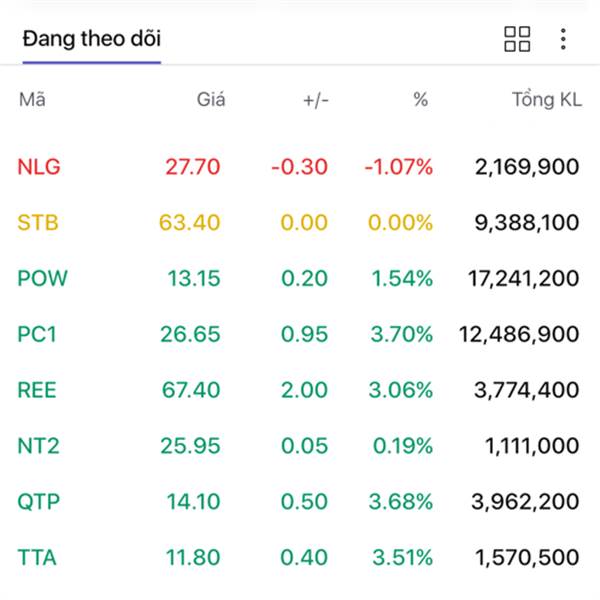The width and height of the screenshot is (600, 600).
Task: Sort by the Mã column header
Action: click(x=32, y=99)
